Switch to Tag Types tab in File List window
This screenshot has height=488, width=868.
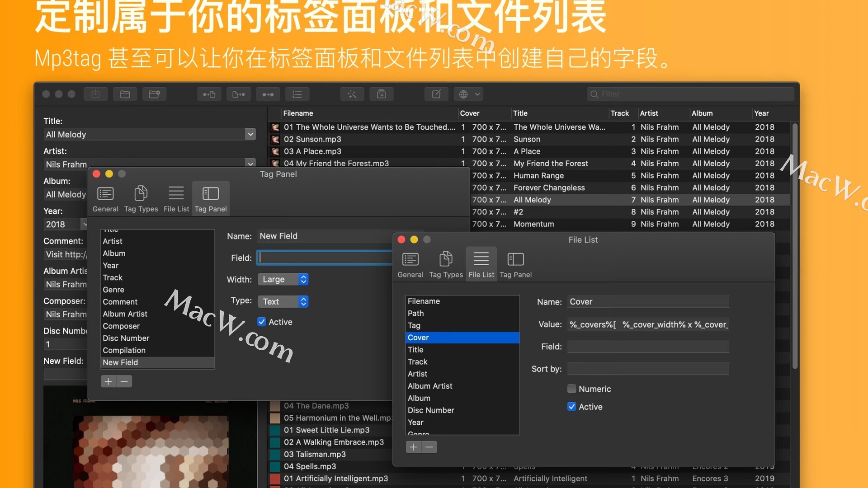(446, 264)
